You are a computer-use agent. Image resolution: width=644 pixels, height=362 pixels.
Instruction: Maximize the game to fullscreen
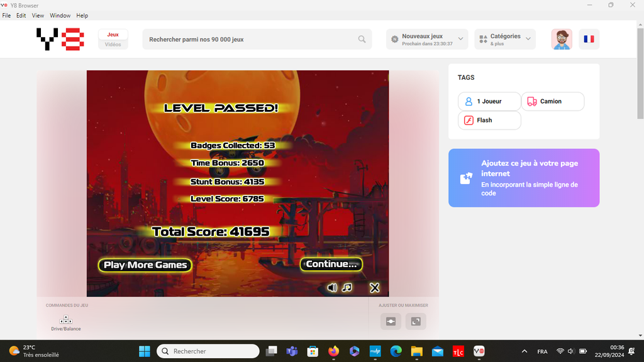coord(416,321)
